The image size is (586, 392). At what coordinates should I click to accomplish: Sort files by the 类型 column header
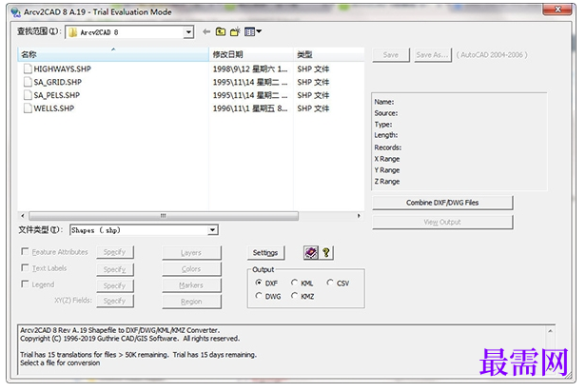329,54
